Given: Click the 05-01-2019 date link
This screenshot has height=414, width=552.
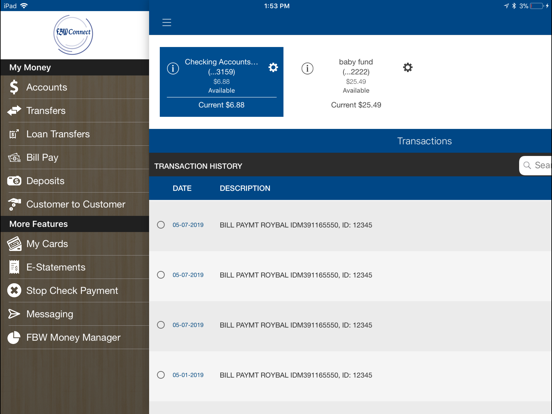Looking at the screenshot, I should pos(188,375).
